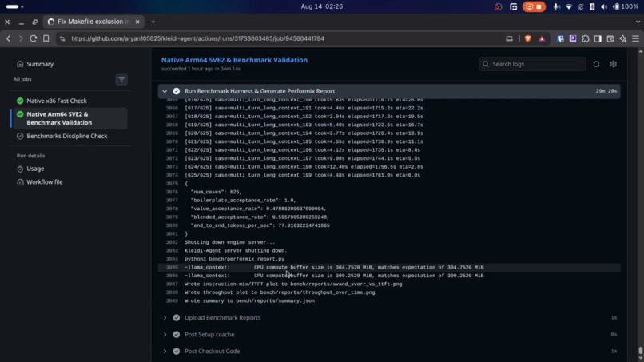
Task: Click the Native Arm64 SVE2 heading link
Action: (234, 60)
